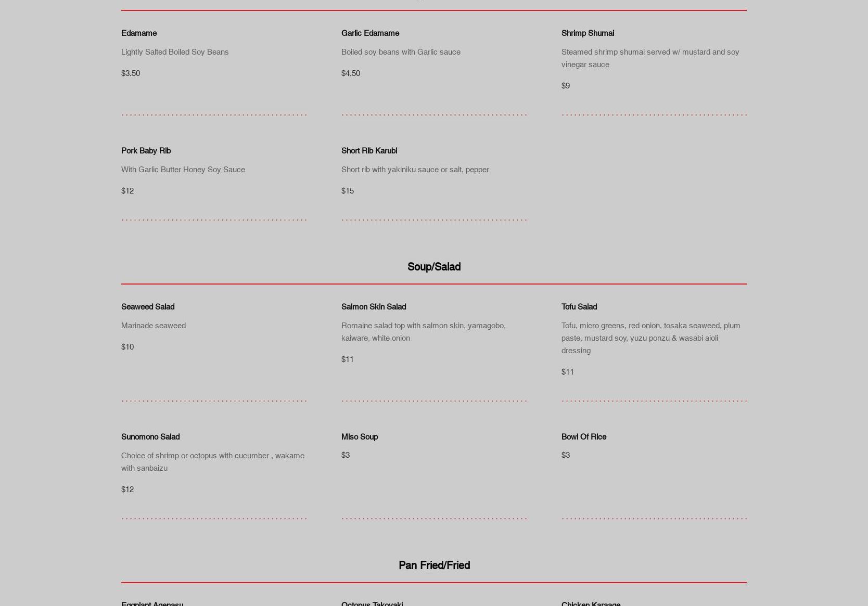Click the Soup/Salad section heading
The image size is (868, 606).
434,266
